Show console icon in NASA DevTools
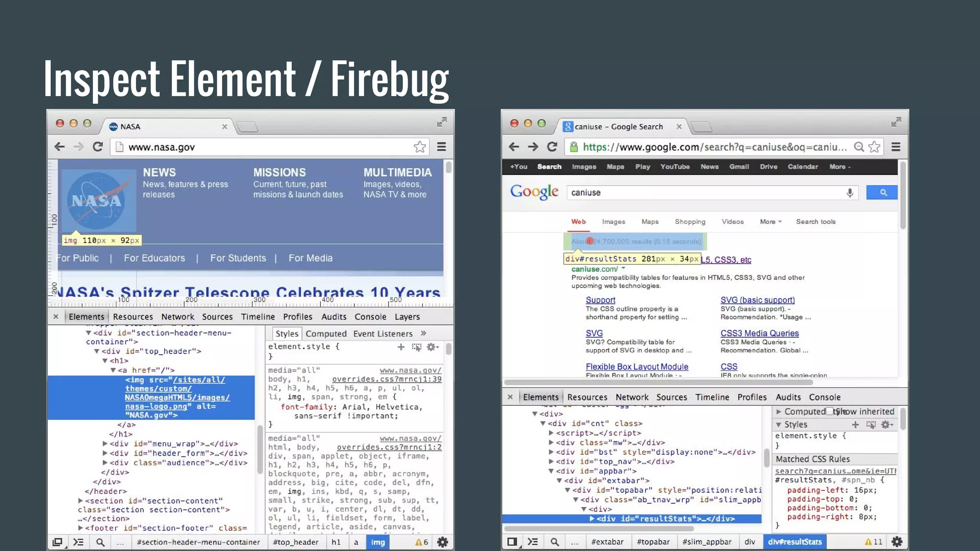 pyautogui.click(x=78, y=542)
